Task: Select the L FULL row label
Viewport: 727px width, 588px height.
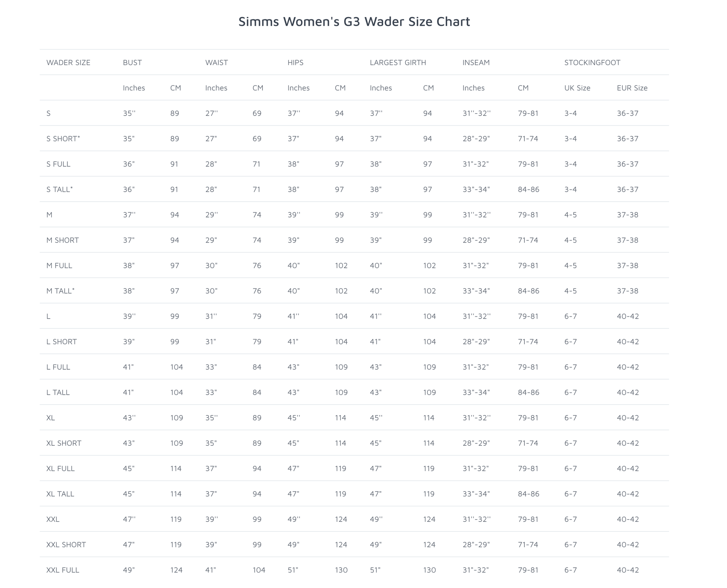Action: (x=58, y=367)
